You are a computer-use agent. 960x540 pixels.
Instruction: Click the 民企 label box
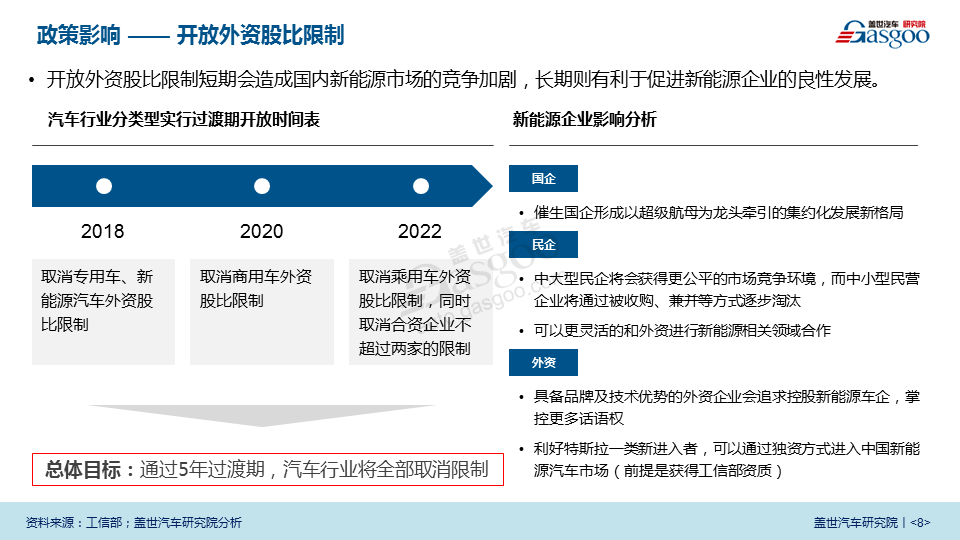pos(543,244)
